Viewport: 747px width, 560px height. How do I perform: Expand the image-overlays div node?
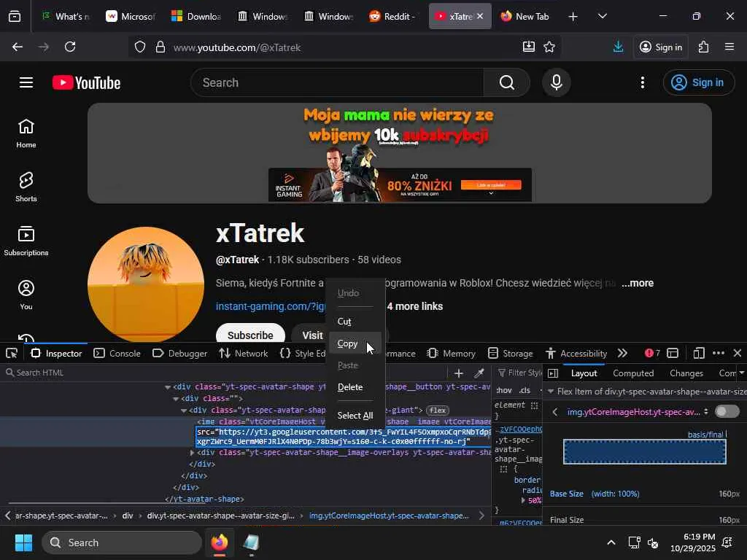(193, 452)
